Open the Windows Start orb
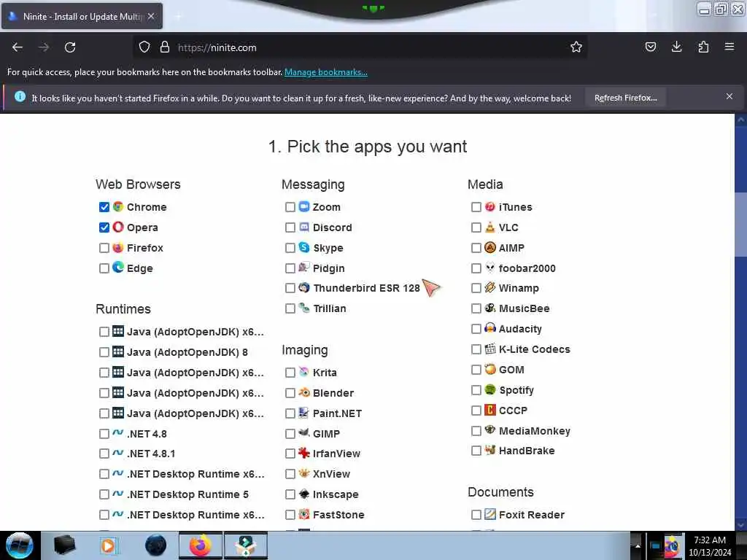The image size is (747, 560). pos(20,545)
